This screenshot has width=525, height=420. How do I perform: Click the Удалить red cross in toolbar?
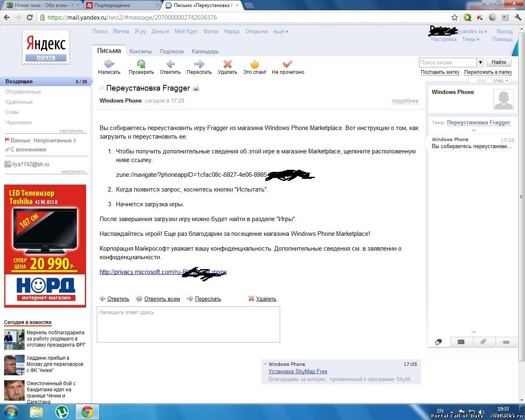228,64
